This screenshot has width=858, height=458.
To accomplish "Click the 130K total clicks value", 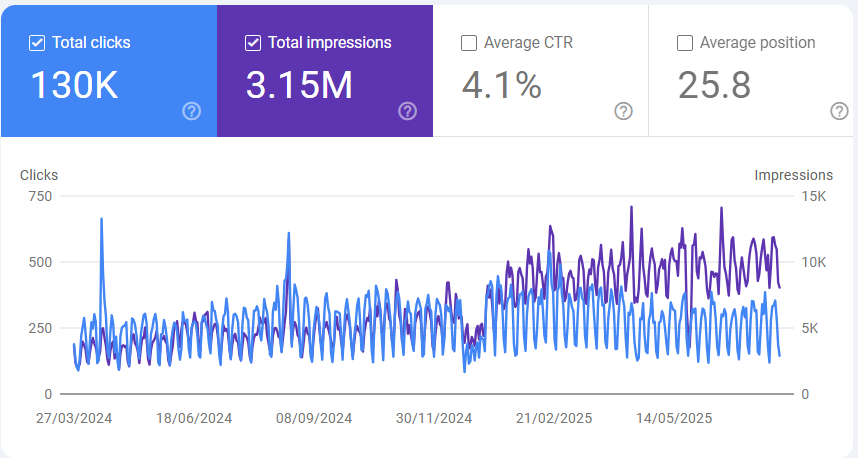I will tap(74, 86).
